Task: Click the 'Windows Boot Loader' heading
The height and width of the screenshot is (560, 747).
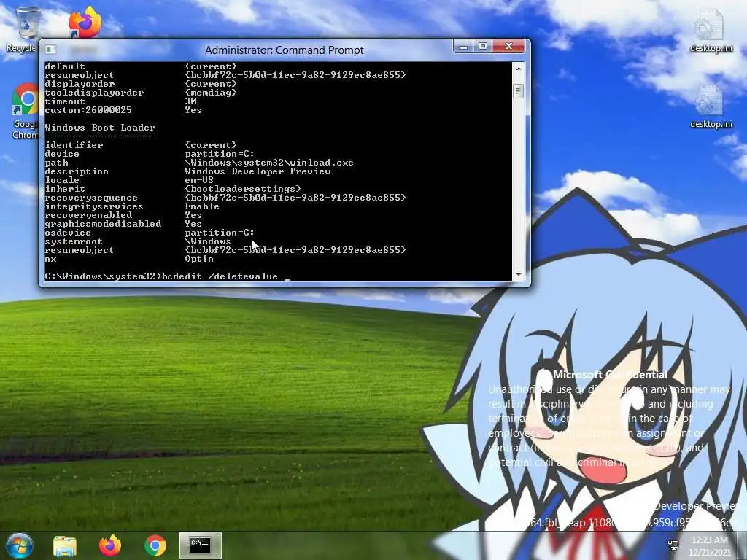Action: [x=100, y=128]
